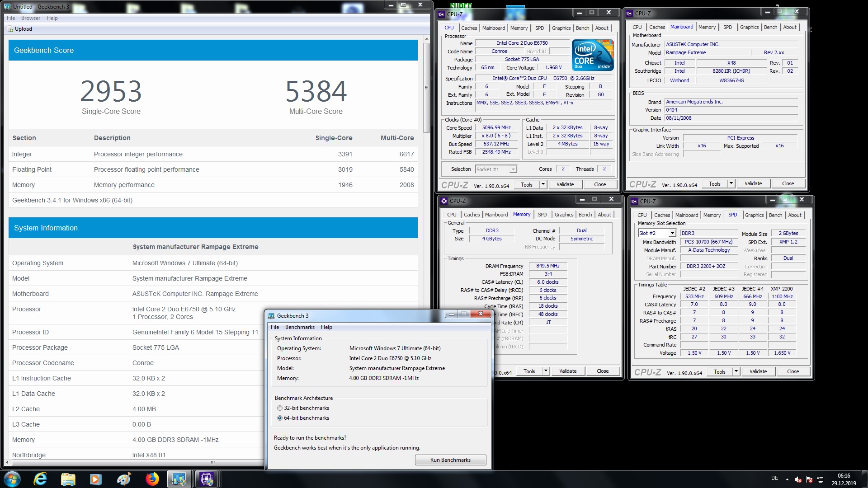Click the title icon of the CPU-Z mainboard window
Screen dimensions: 868x488
pos(629,14)
